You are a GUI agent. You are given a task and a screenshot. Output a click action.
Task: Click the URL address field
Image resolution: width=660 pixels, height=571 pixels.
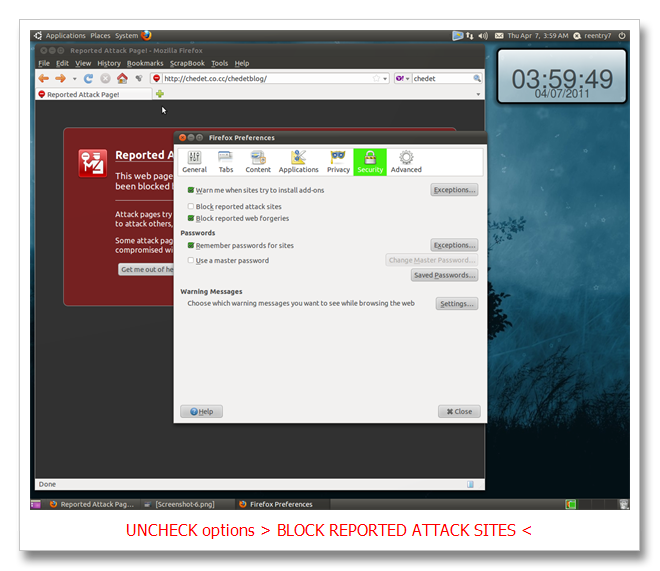click(268, 78)
